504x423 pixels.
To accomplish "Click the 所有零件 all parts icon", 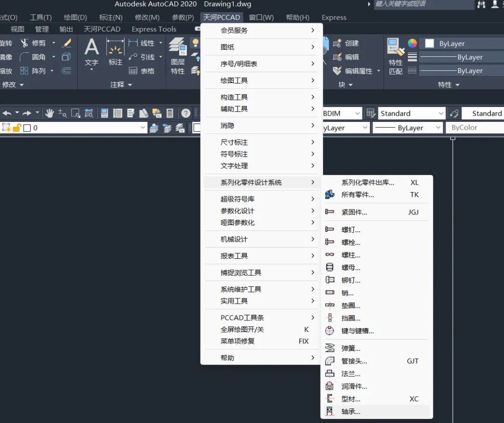I will coord(329,194).
